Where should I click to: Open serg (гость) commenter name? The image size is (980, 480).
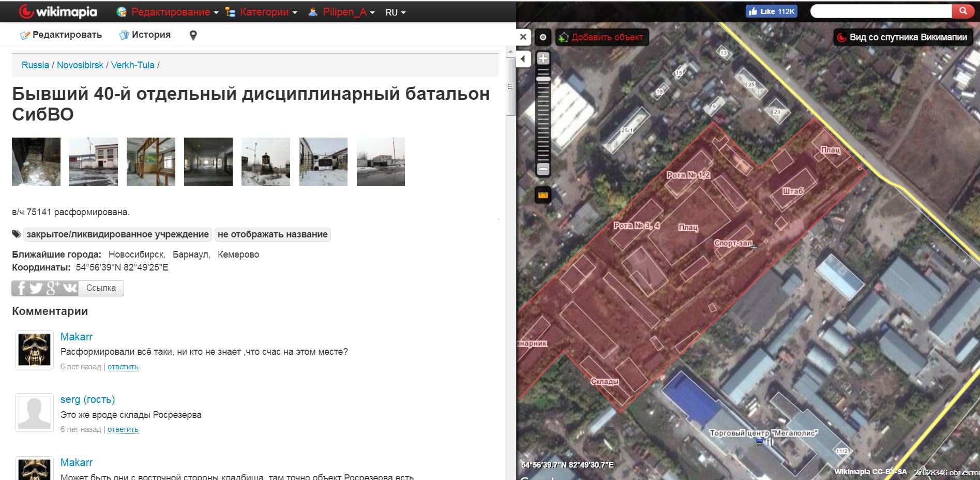coord(87,399)
